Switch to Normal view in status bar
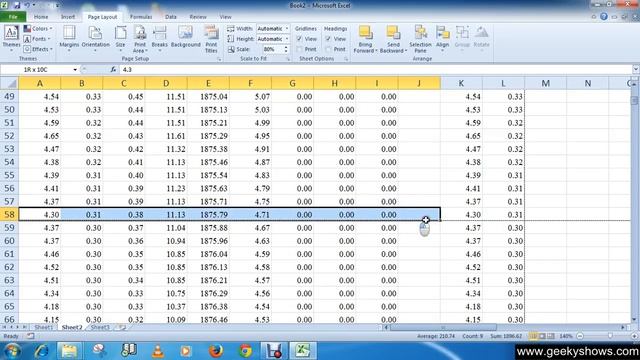The height and width of the screenshot is (360, 640). (x=533, y=336)
